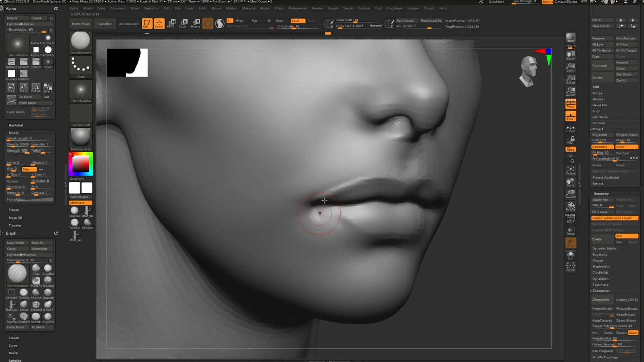
Task: Select the hPolish brush in Brush palette
Action: [36, 294]
